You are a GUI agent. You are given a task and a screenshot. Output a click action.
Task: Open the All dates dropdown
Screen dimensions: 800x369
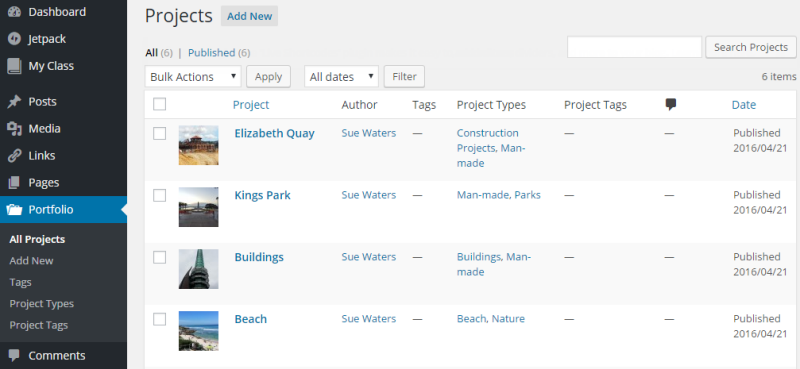[341, 77]
